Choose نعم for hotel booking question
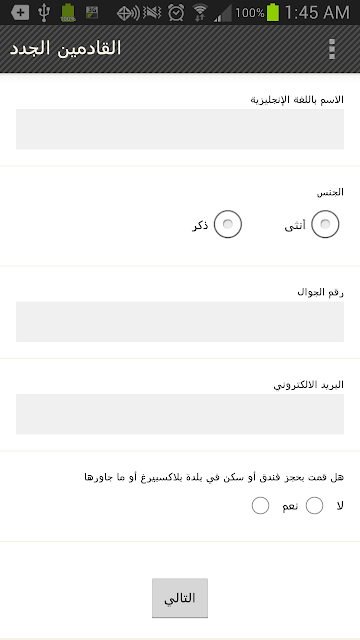 tap(260, 506)
